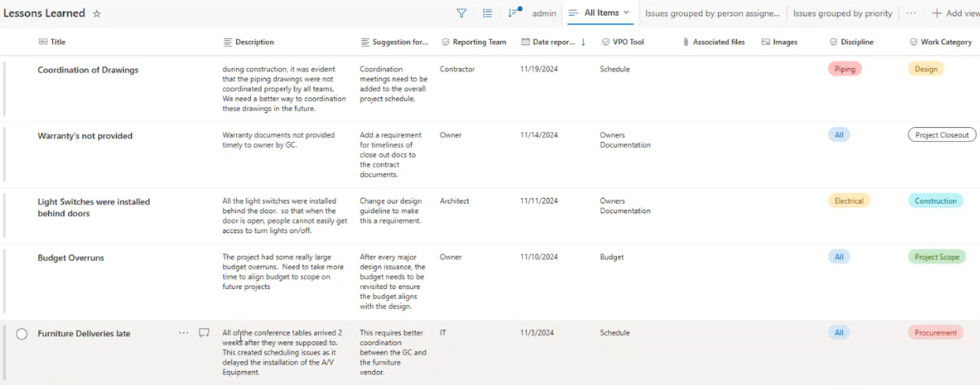Open the Coordination of Drawings item
Viewport: 980px width, 390px height.
88,69
